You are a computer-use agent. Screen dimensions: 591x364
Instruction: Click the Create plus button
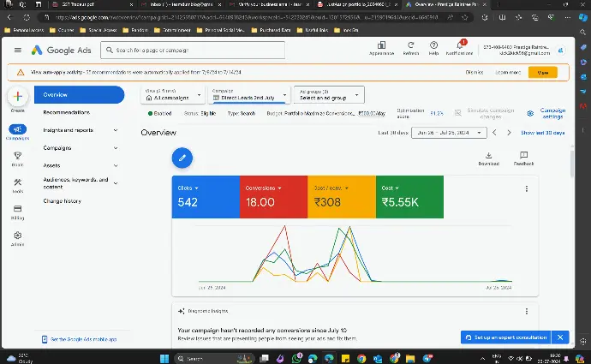[17, 97]
